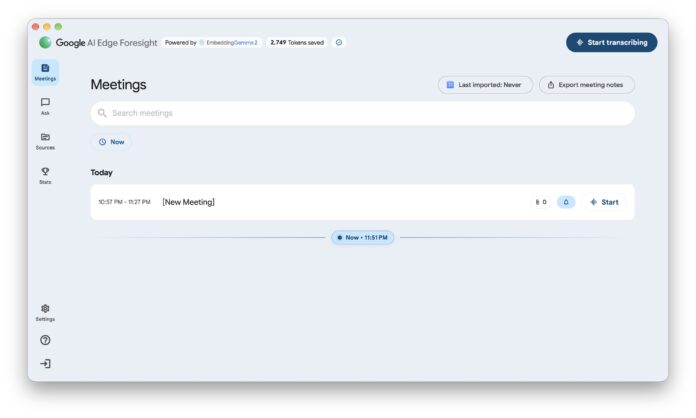Open the Ask sidebar tab
This screenshot has width=696, height=418.
pos(45,106)
